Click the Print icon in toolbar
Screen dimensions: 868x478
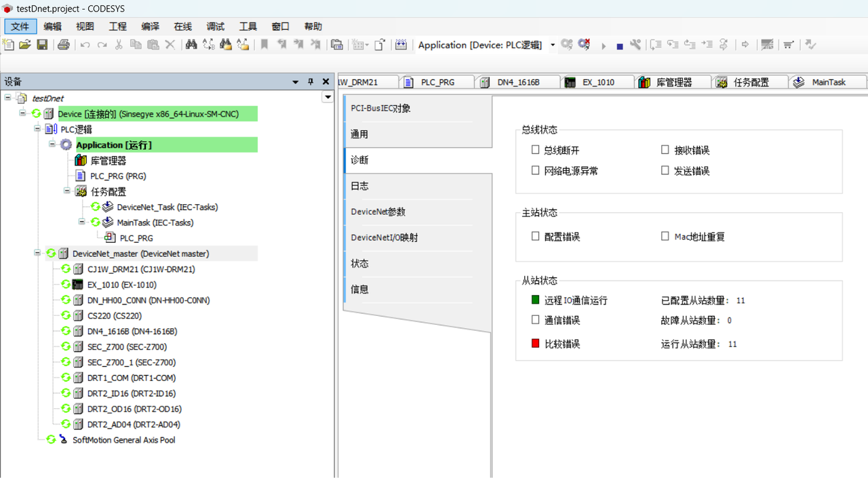click(64, 45)
